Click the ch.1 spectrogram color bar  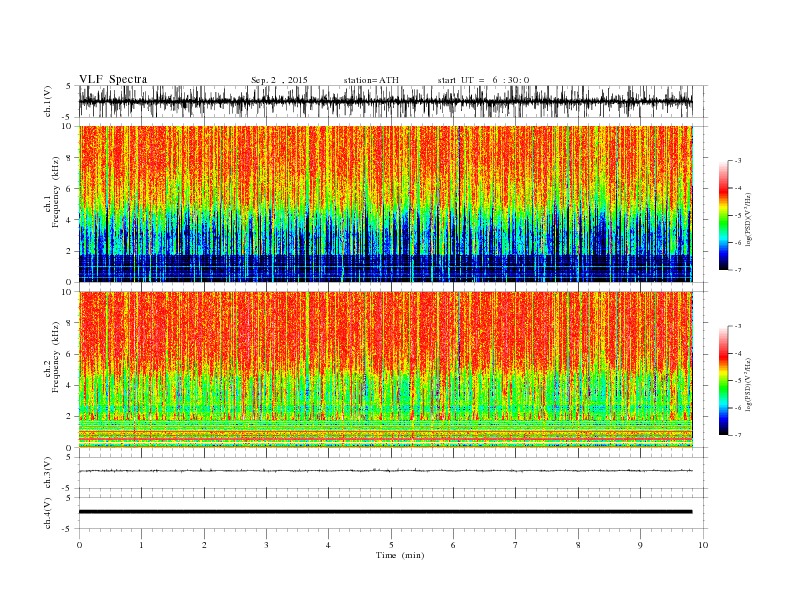724,216
